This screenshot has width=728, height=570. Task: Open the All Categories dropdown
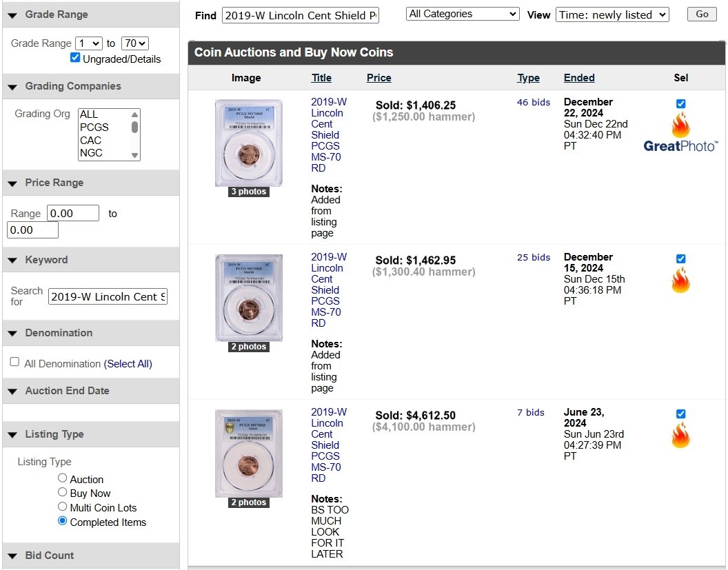click(x=463, y=14)
